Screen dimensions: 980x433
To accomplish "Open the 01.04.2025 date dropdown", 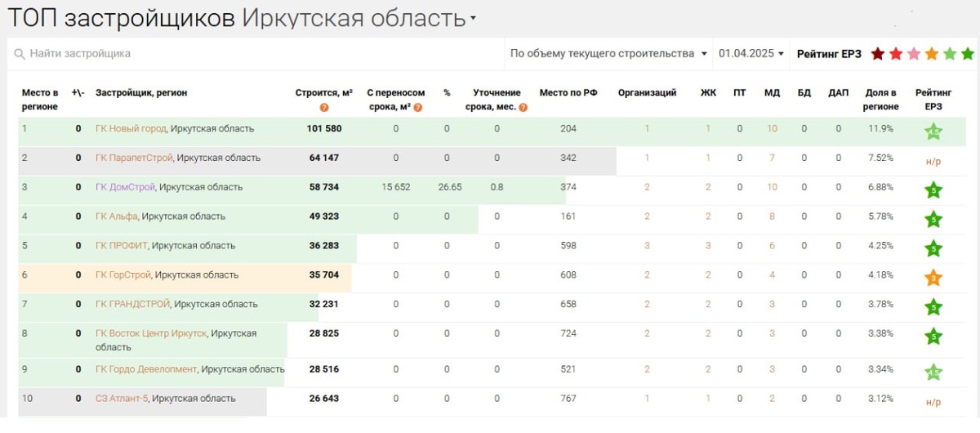I will point(751,54).
